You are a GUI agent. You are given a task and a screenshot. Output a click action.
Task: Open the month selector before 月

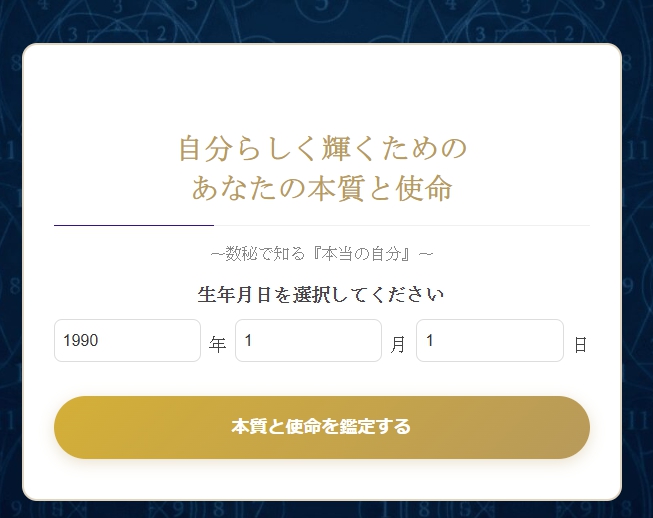point(308,341)
